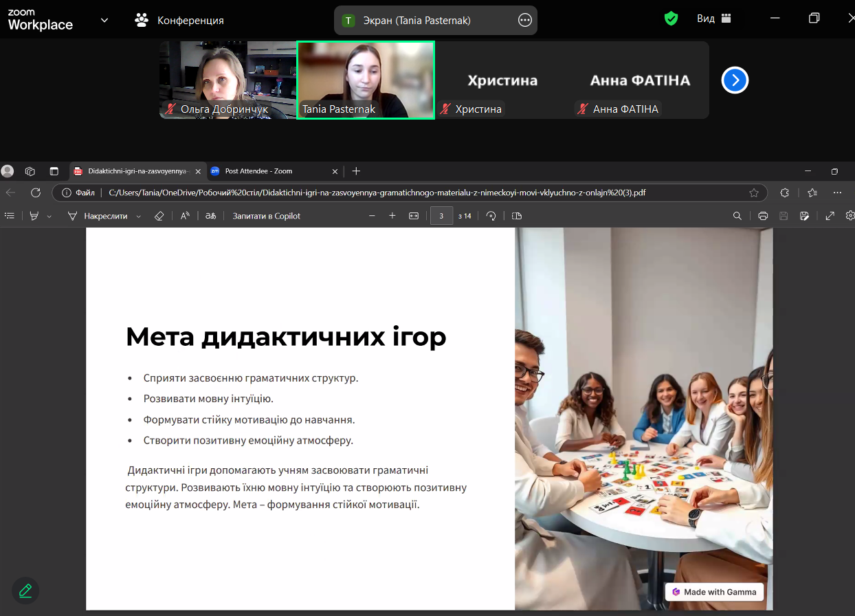
Task: Switch to the Didaktichni-igri PDF tab
Action: tap(137, 171)
